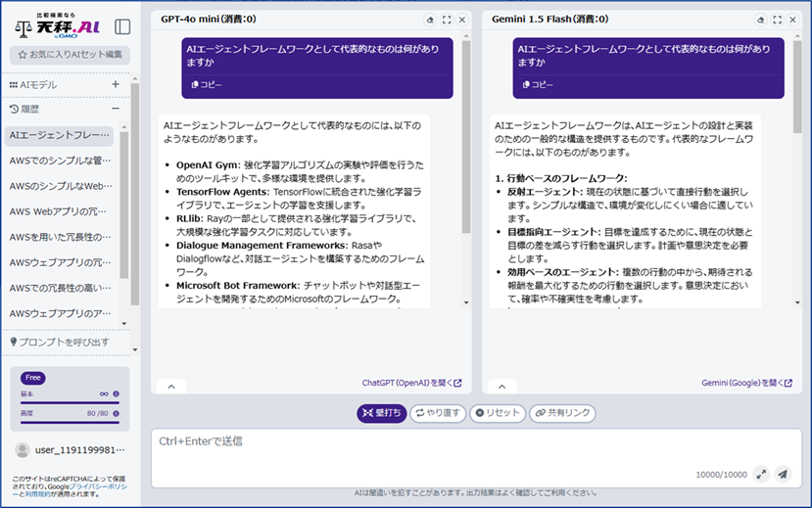Click the リセット button
The image size is (812, 508).
(x=498, y=413)
